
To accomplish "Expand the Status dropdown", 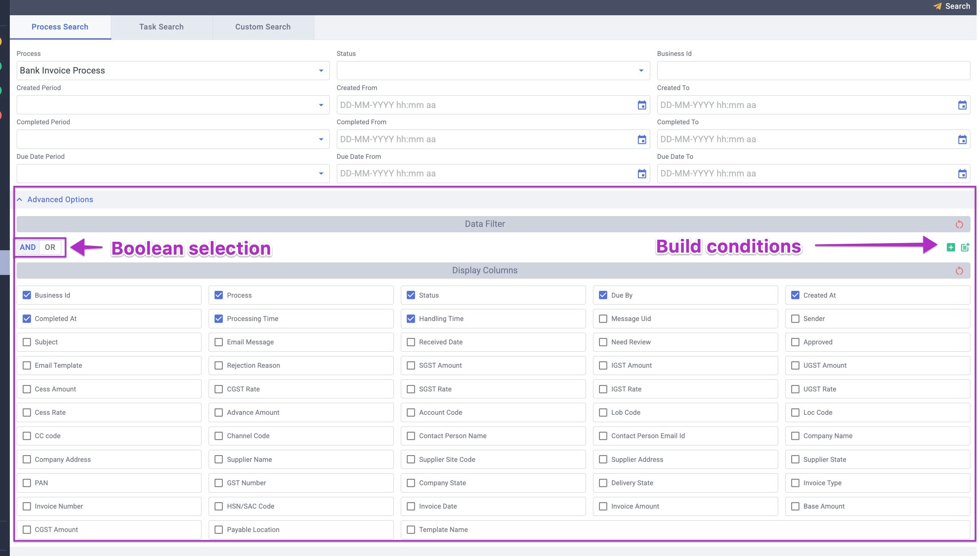I will 493,71.
